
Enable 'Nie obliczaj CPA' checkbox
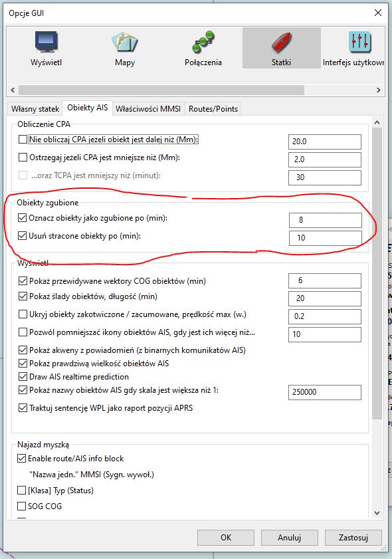23,139
